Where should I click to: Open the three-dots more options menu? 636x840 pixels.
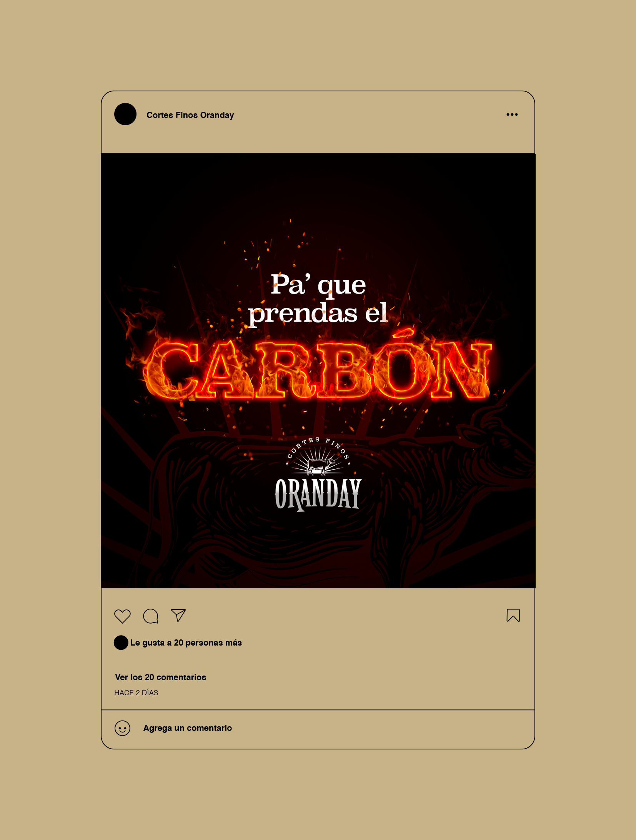click(512, 115)
